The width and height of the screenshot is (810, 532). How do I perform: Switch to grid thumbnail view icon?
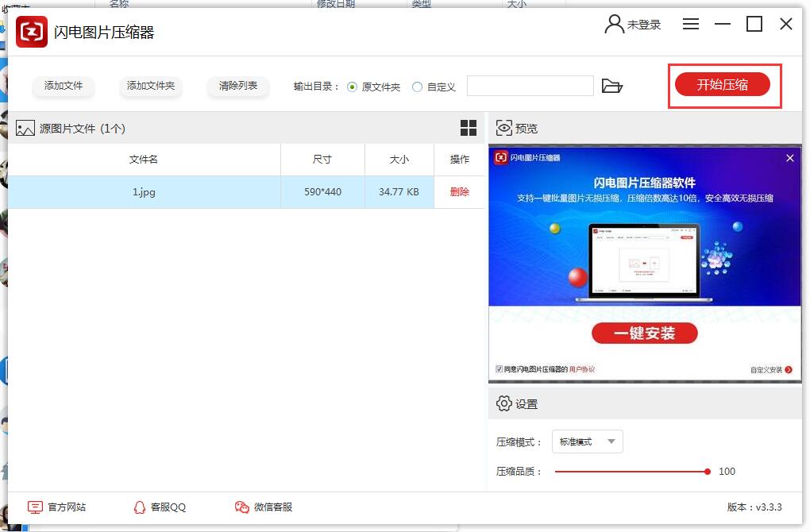click(469, 128)
